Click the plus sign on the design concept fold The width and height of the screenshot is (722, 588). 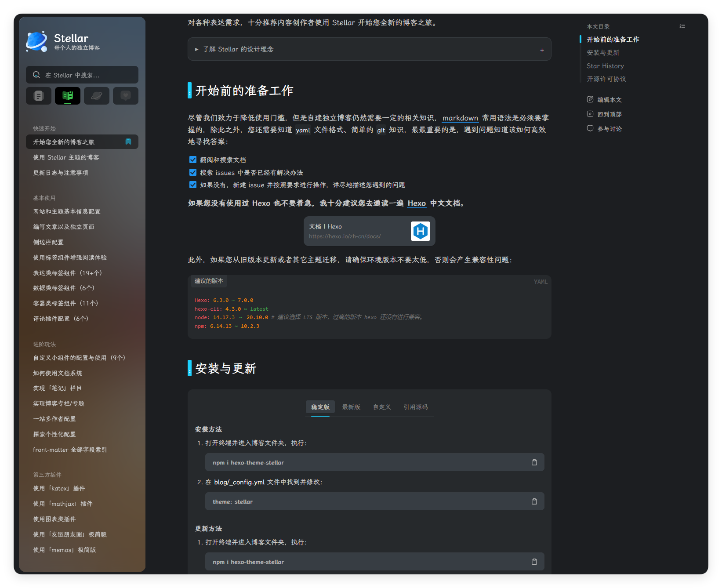542,50
